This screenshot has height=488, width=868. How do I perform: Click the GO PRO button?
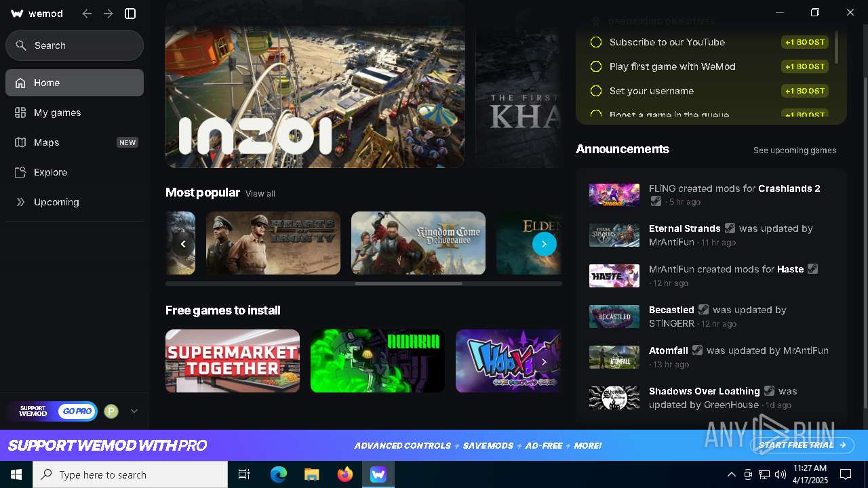click(x=77, y=411)
